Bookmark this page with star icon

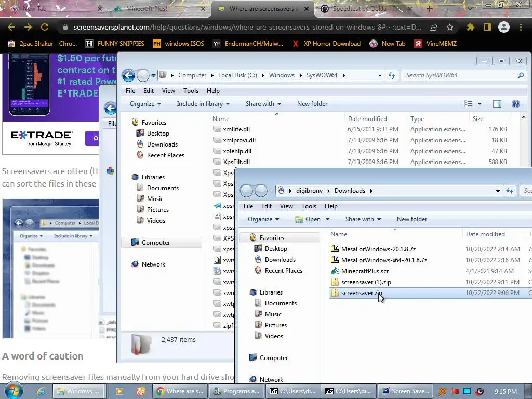point(449,27)
